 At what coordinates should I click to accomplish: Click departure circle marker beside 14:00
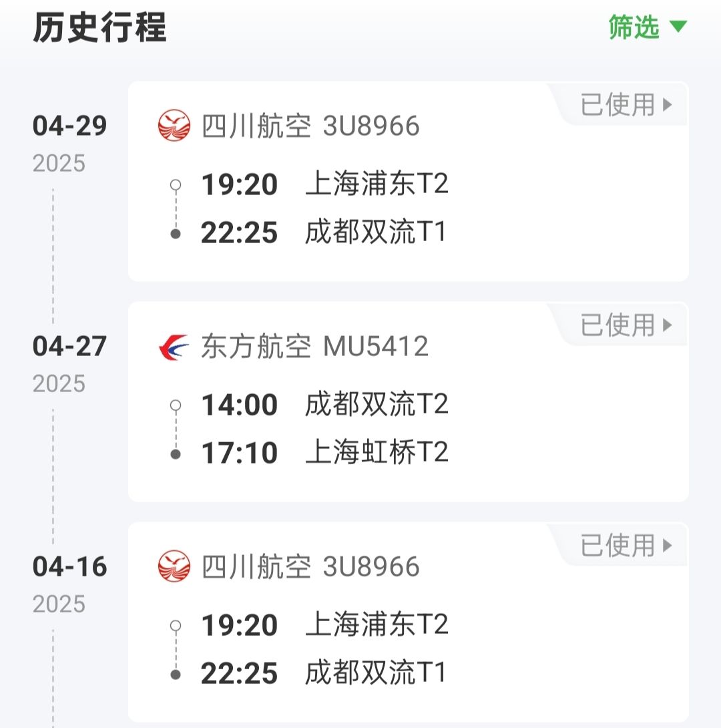pos(176,405)
